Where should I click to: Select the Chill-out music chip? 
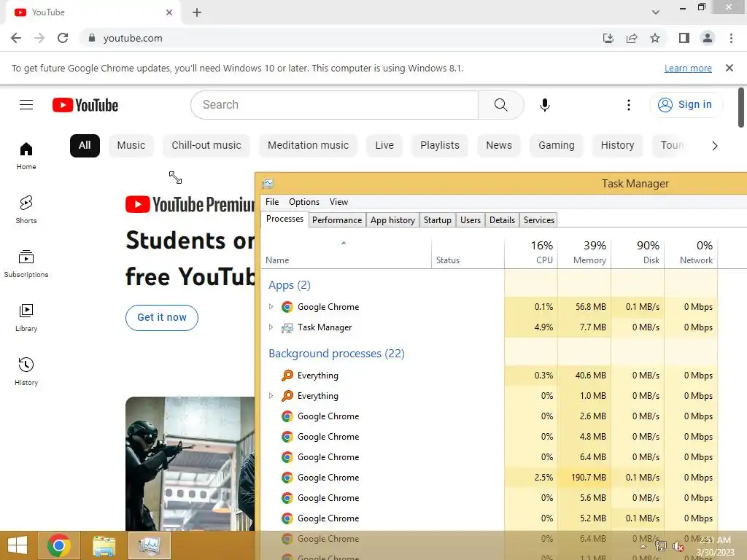click(x=206, y=145)
